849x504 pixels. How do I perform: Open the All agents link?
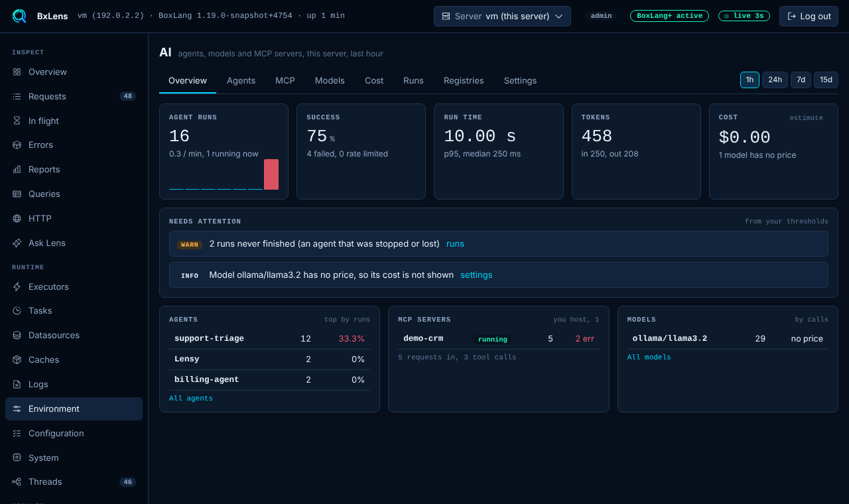(191, 398)
